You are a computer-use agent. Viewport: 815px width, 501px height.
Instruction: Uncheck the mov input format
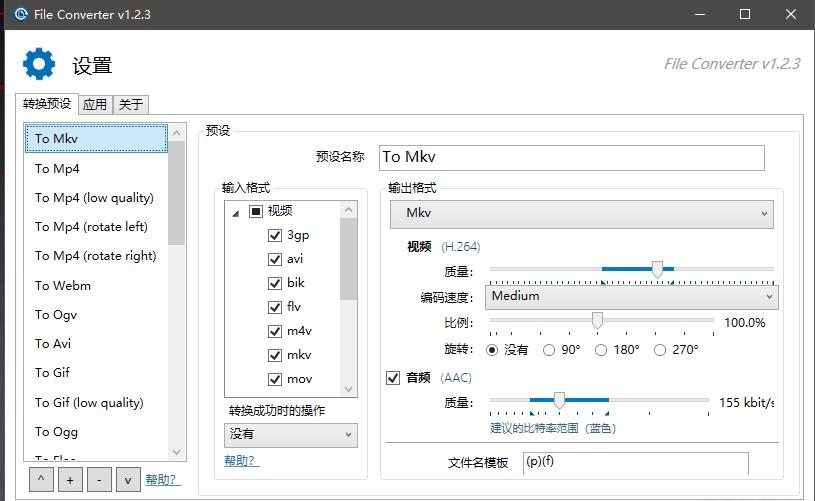pyautogui.click(x=274, y=379)
